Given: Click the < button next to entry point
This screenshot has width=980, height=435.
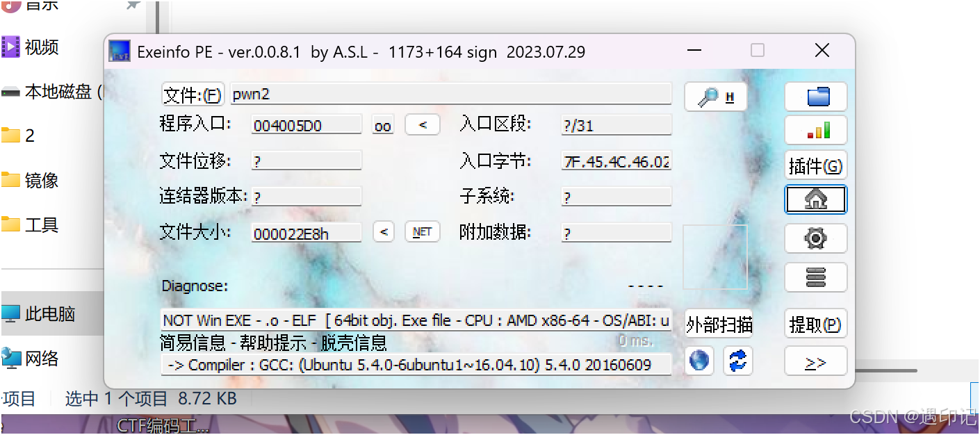Looking at the screenshot, I should click(423, 124).
